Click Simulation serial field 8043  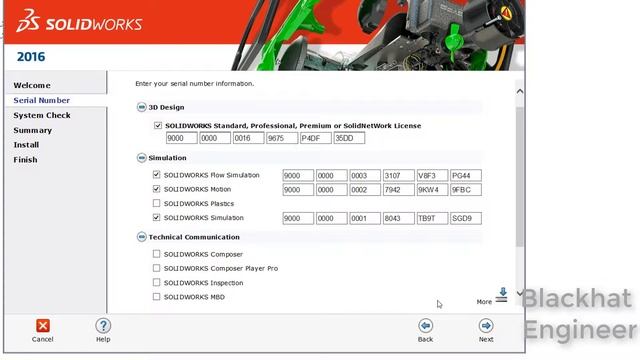tap(398, 218)
